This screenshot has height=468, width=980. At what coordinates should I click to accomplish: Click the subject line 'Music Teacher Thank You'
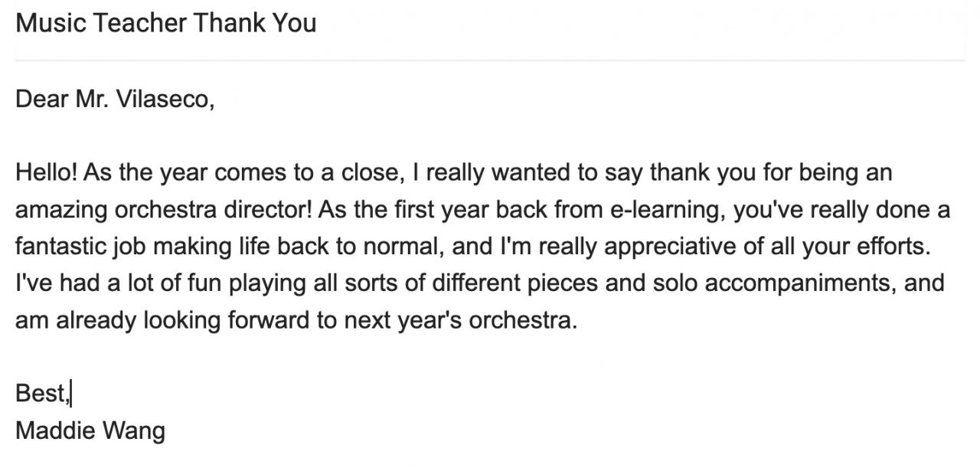click(165, 23)
